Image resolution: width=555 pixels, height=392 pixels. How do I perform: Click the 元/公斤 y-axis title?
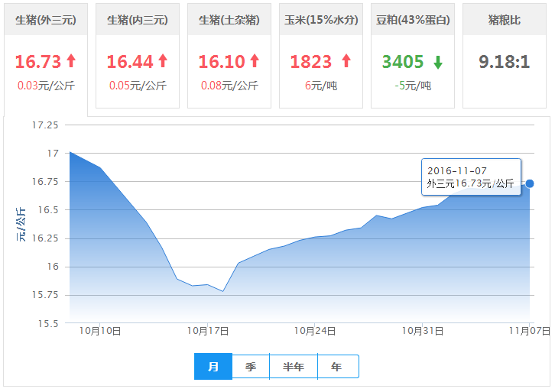point(21,225)
